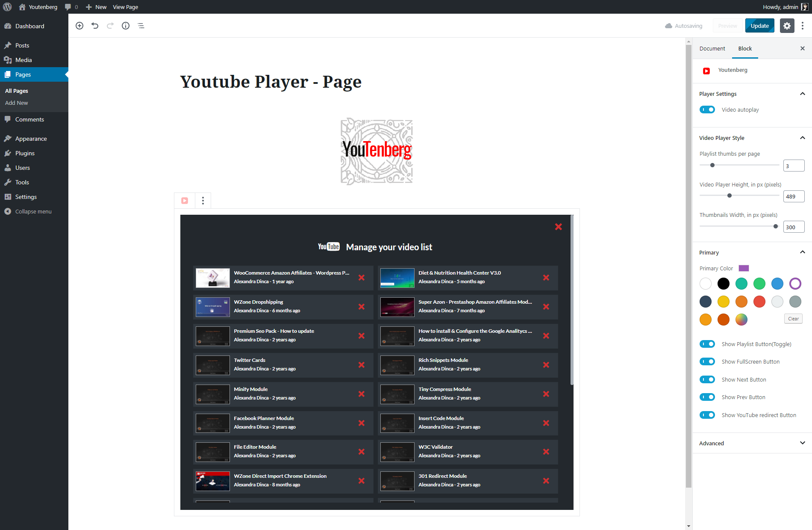Open Settings in admin sidebar

click(x=34, y=197)
